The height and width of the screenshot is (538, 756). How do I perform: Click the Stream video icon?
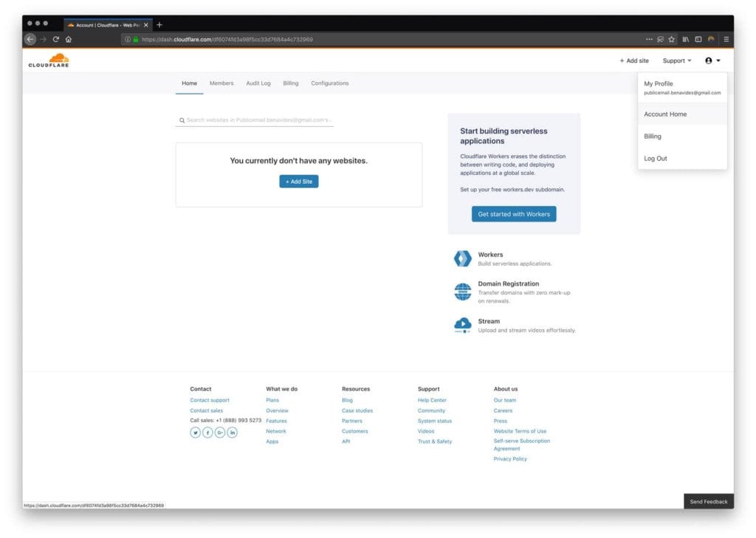[x=462, y=325]
